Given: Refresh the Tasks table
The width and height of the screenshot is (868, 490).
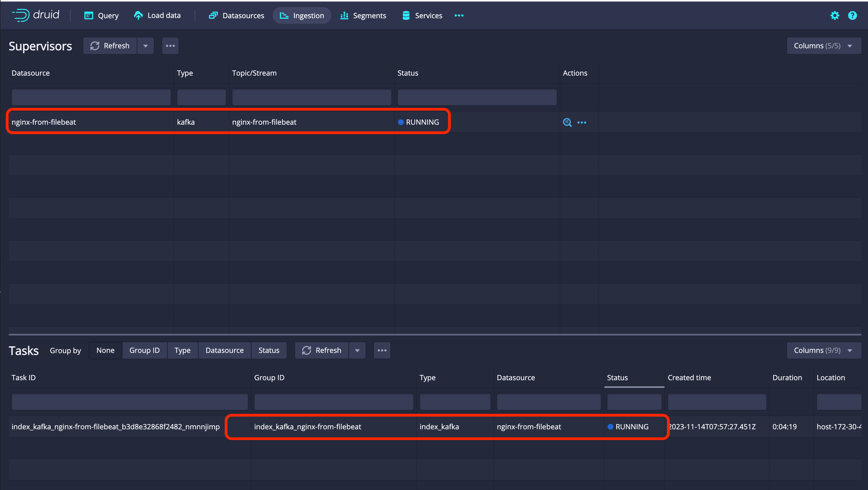Looking at the screenshot, I should click(x=322, y=350).
